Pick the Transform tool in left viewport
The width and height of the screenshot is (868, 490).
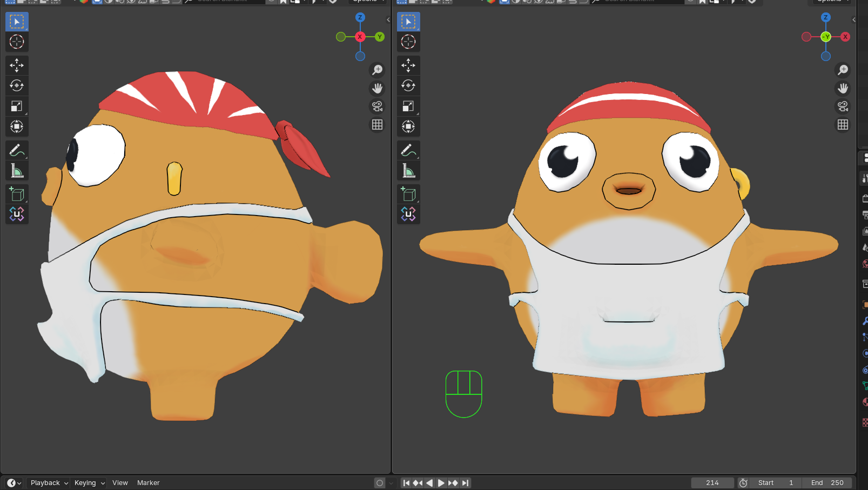[17, 126]
